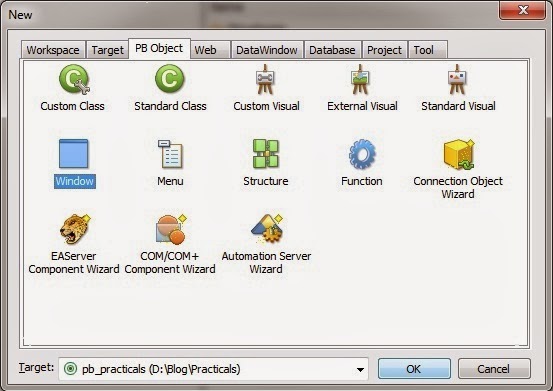Click the Function label text

[362, 181]
